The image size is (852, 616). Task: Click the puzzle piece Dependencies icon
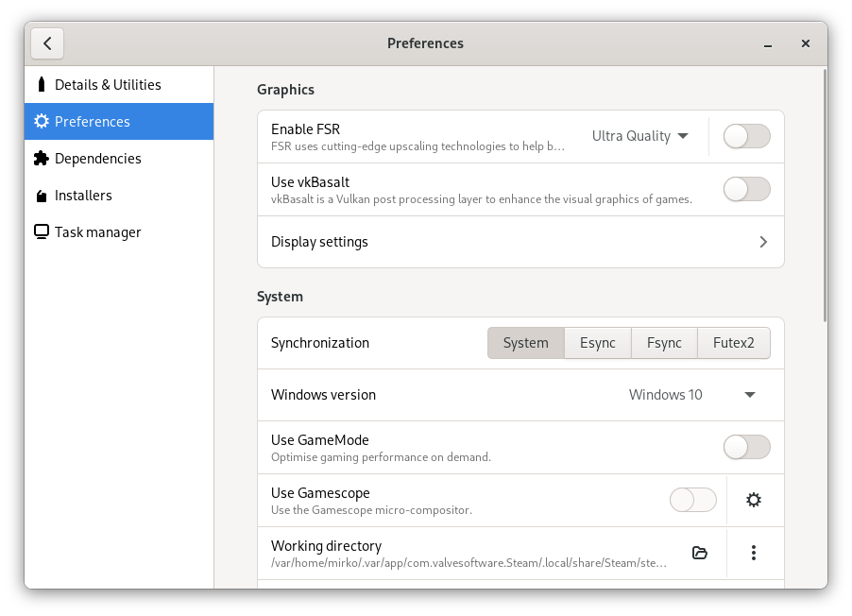[x=41, y=159]
